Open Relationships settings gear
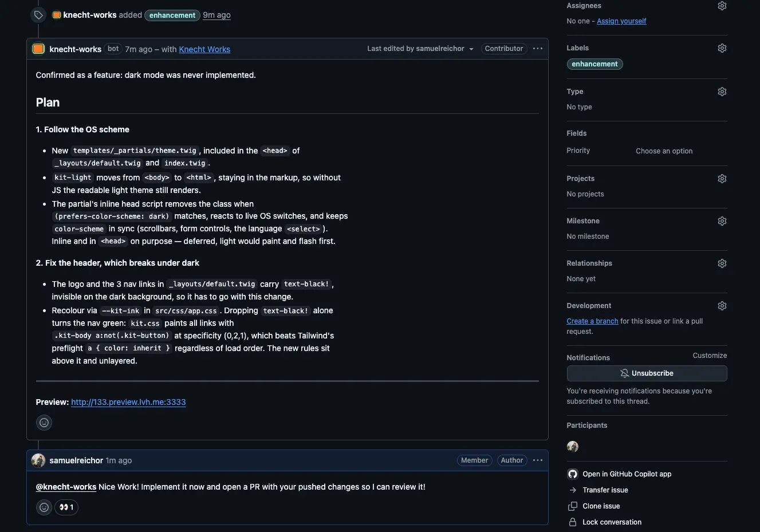 click(722, 263)
